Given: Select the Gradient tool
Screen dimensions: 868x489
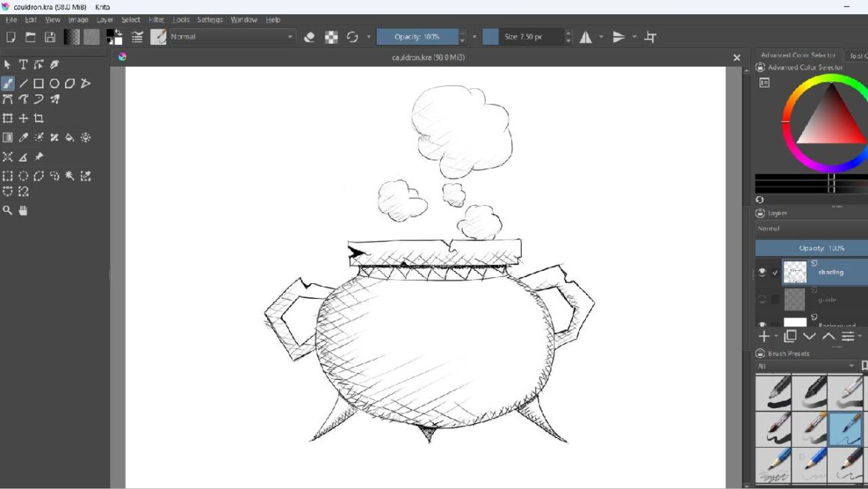Looking at the screenshot, I should pos(7,137).
